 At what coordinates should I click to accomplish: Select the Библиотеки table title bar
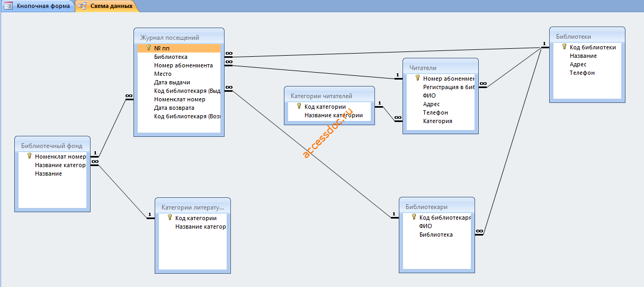tap(587, 36)
